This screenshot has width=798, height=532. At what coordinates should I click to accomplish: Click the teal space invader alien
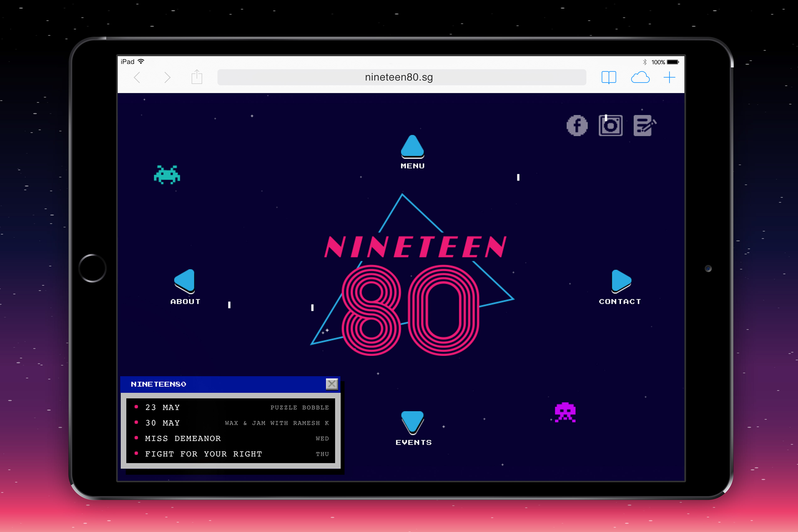[167, 175]
